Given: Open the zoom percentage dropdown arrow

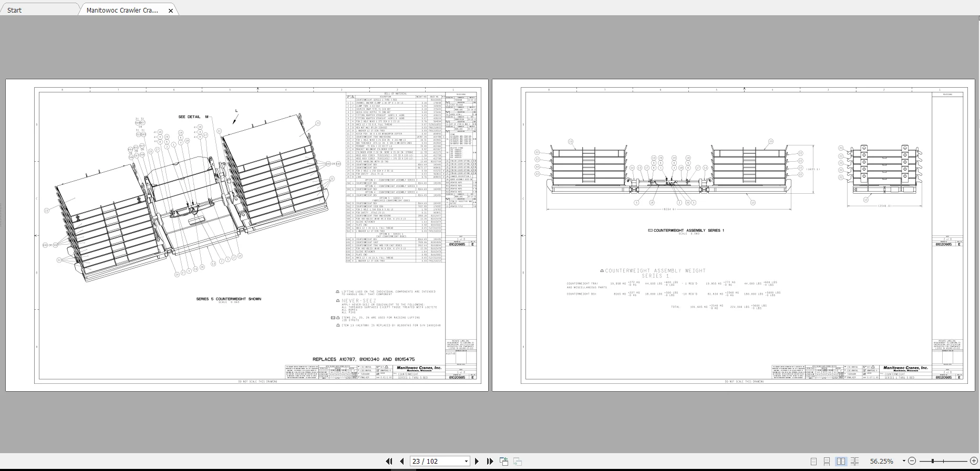Looking at the screenshot, I should [904, 461].
